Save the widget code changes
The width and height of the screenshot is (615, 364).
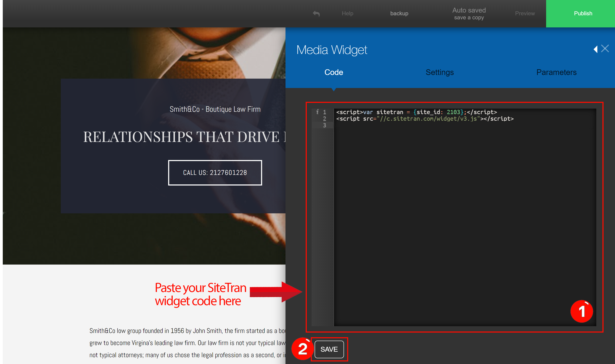[x=329, y=349]
